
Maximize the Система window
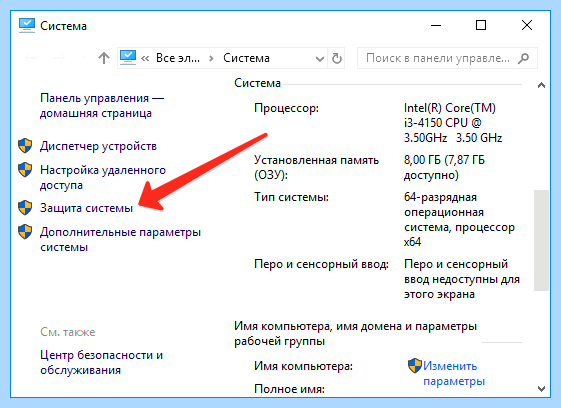(481, 25)
